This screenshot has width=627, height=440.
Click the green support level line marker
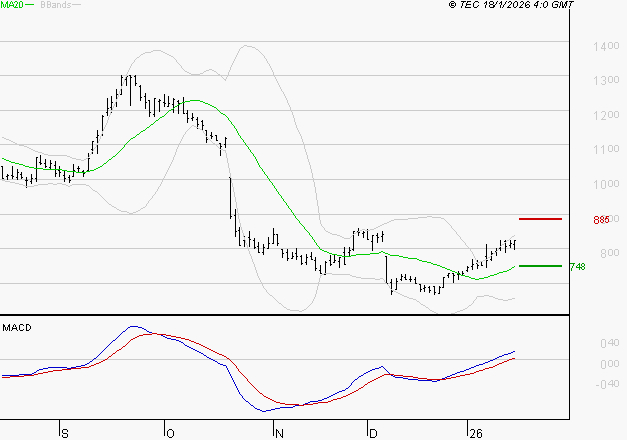[x=540, y=266]
